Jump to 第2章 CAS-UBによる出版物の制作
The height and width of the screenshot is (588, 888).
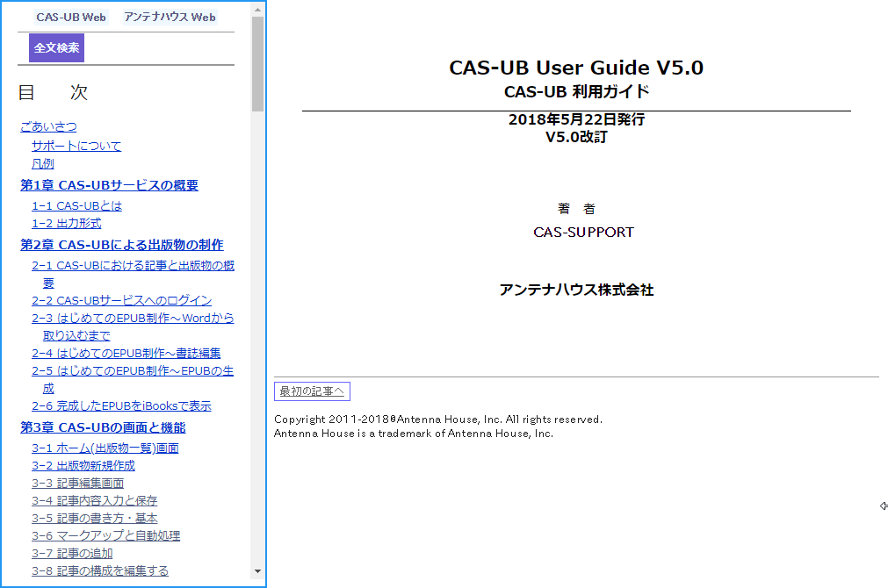(122, 245)
